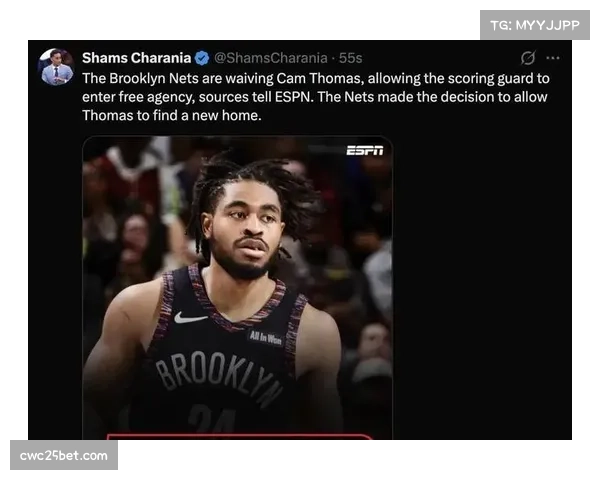Viewport: 600px width, 480px height.
Task: Open the attached Cam Thomas photo
Action: click(238, 287)
